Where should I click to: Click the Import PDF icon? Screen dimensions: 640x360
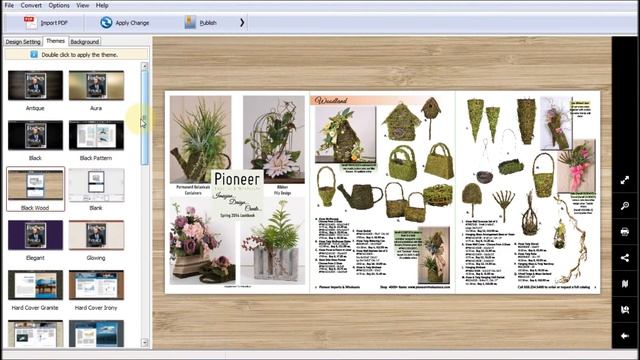coord(30,22)
